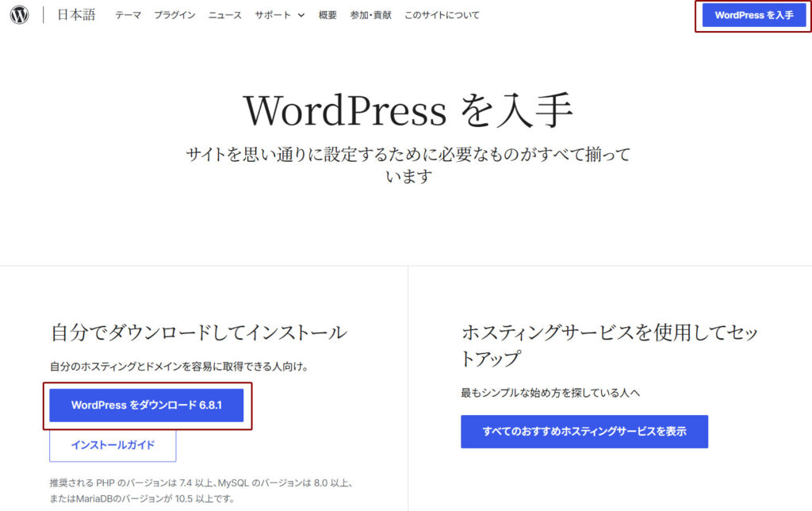Click WordPress をダウンロード 6.8.1 button
Image resolution: width=812 pixels, height=511 pixels.
[147, 405]
